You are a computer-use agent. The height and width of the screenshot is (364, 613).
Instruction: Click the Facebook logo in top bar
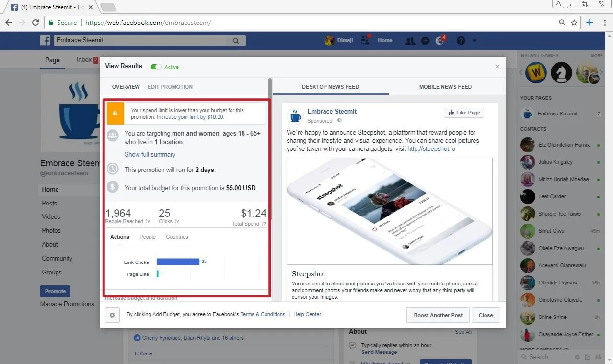pyautogui.click(x=46, y=41)
